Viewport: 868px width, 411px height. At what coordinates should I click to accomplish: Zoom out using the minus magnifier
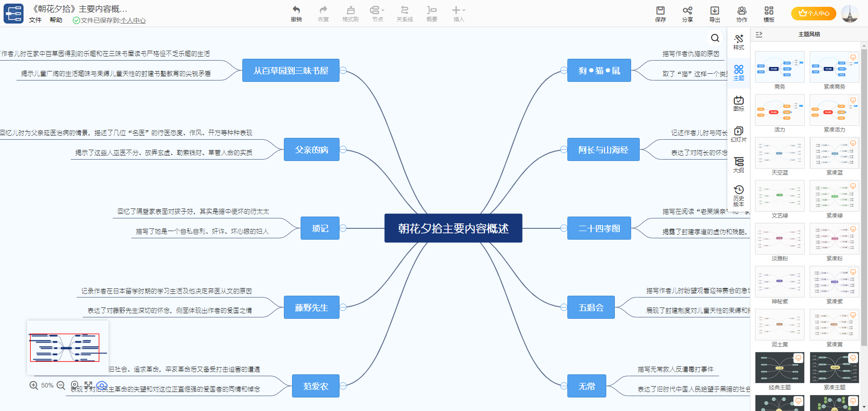61,385
